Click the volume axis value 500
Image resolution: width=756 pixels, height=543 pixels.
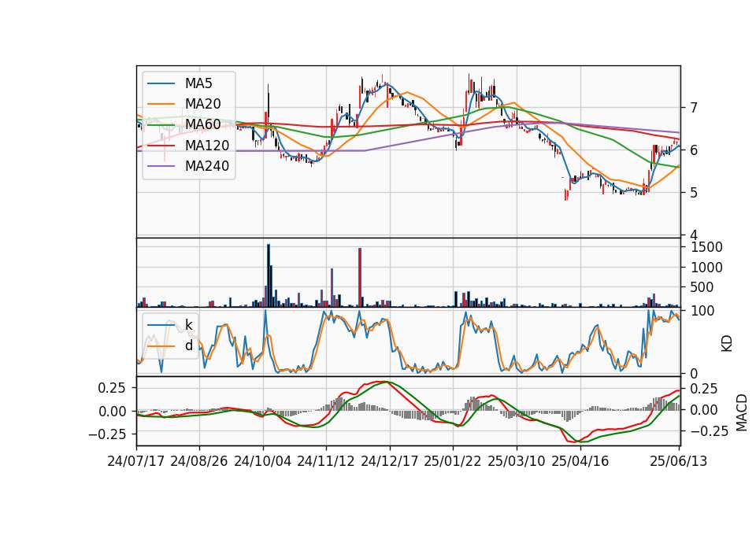(x=703, y=287)
